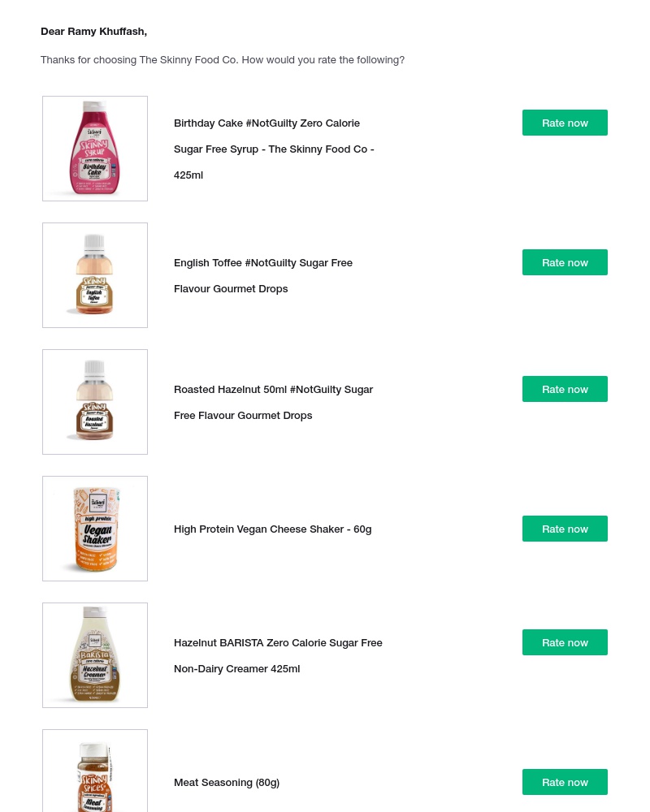Screen dimensions: 650x812
Task: Click the Hazelnut Barista Creamer product image
Action: (x=95, y=655)
